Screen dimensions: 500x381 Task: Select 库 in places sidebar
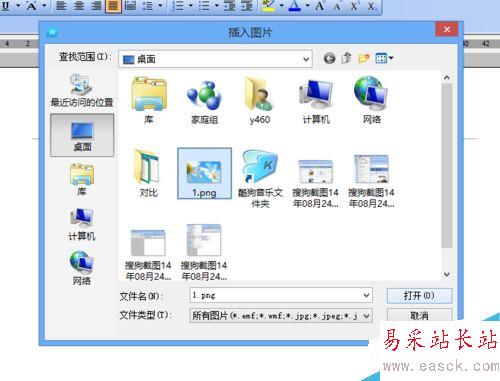[82, 180]
